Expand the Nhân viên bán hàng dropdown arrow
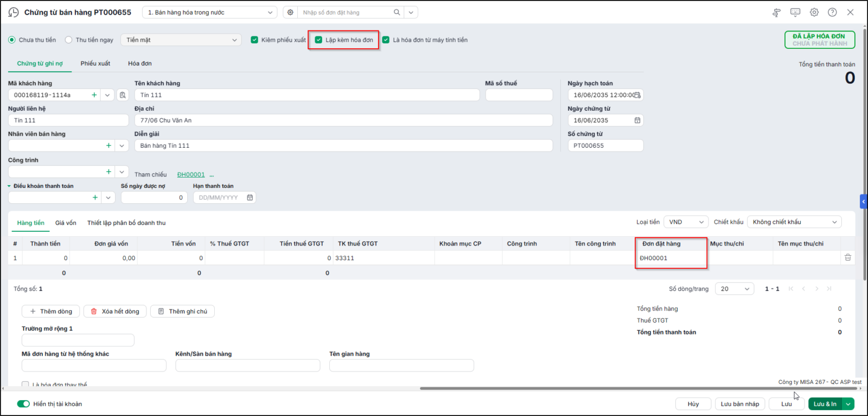This screenshot has width=868, height=416. pos(122,146)
